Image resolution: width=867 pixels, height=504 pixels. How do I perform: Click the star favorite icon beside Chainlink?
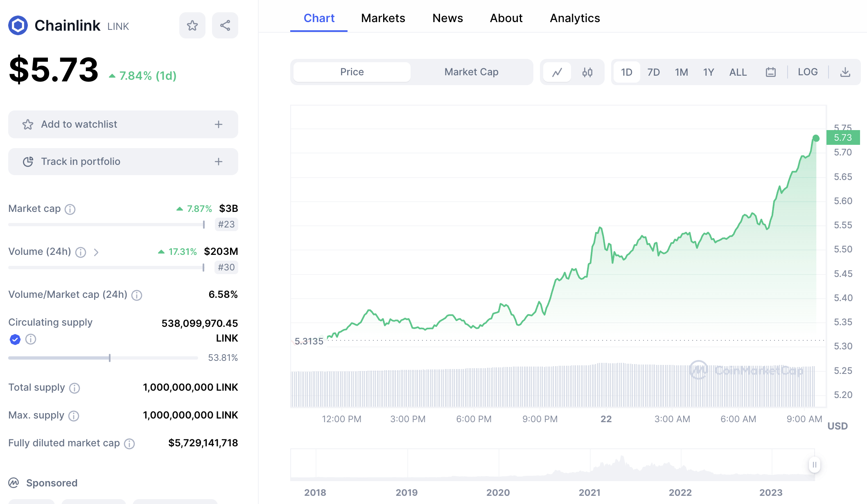(192, 25)
